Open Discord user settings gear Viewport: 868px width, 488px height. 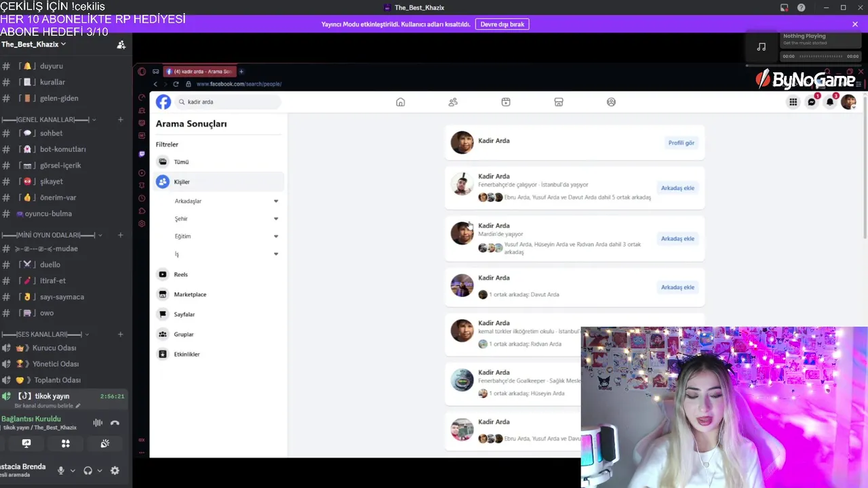(115, 470)
